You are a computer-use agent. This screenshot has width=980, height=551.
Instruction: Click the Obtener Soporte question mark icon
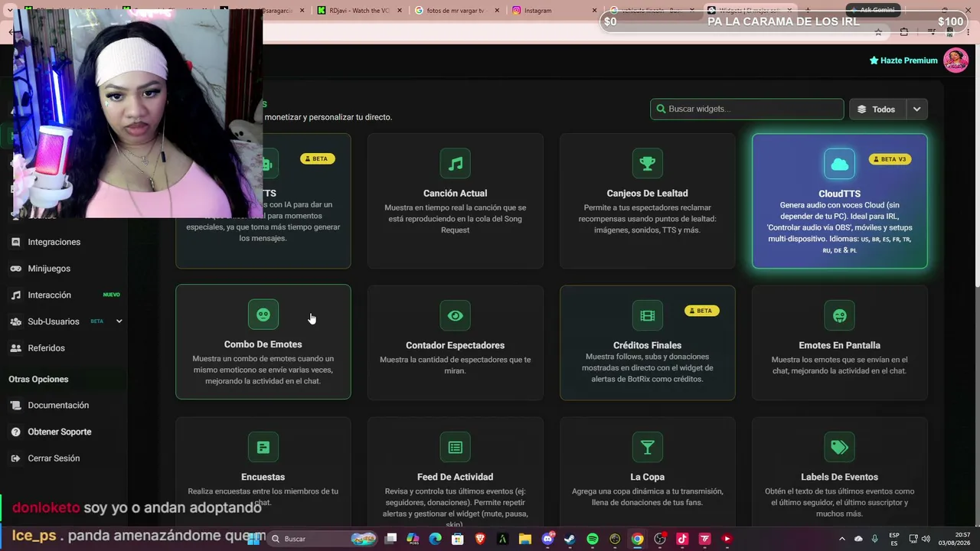click(x=15, y=432)
